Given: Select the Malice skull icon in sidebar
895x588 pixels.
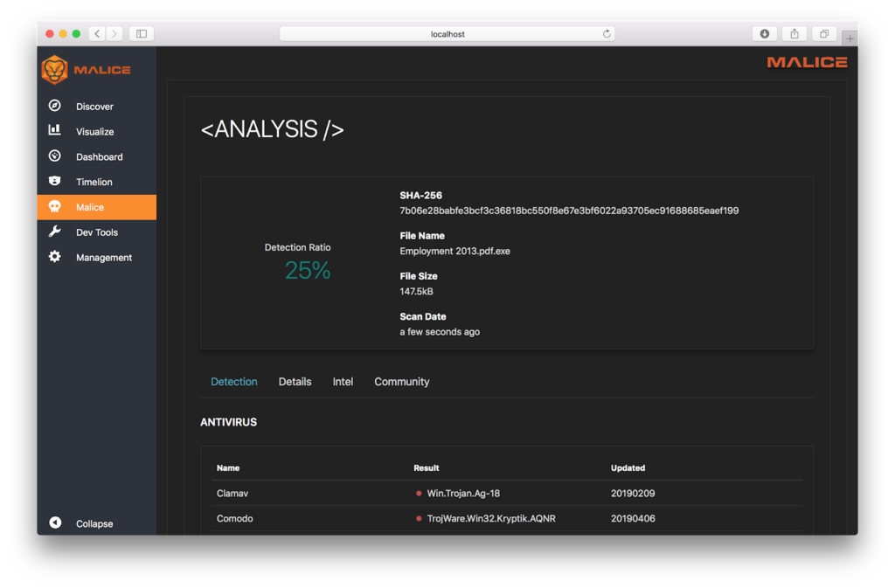Looking at the screenshot, I should click(55, 206).
